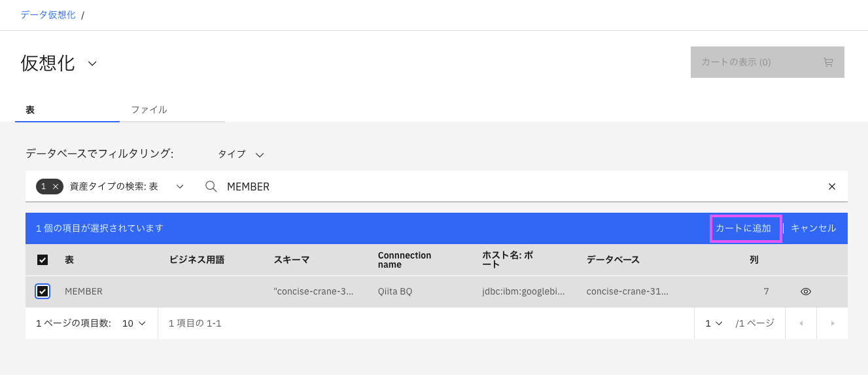The image size is (868, 375).
Task: Clear the search with the X icon
Action: (x=832, y=187)
